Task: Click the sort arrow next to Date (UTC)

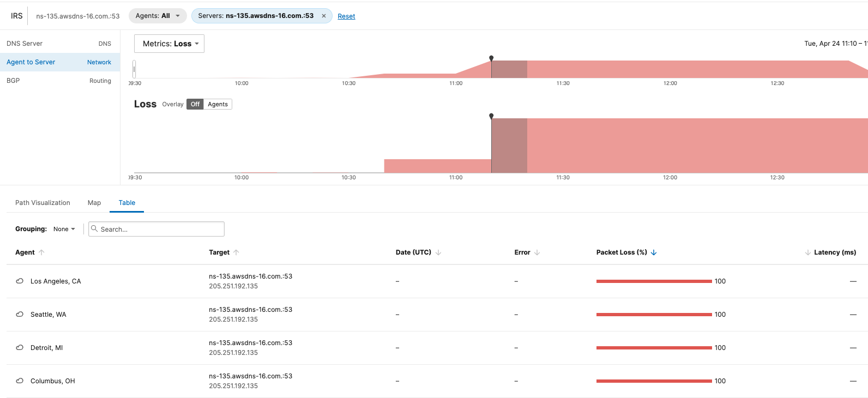Action: [x=438, y=252]
